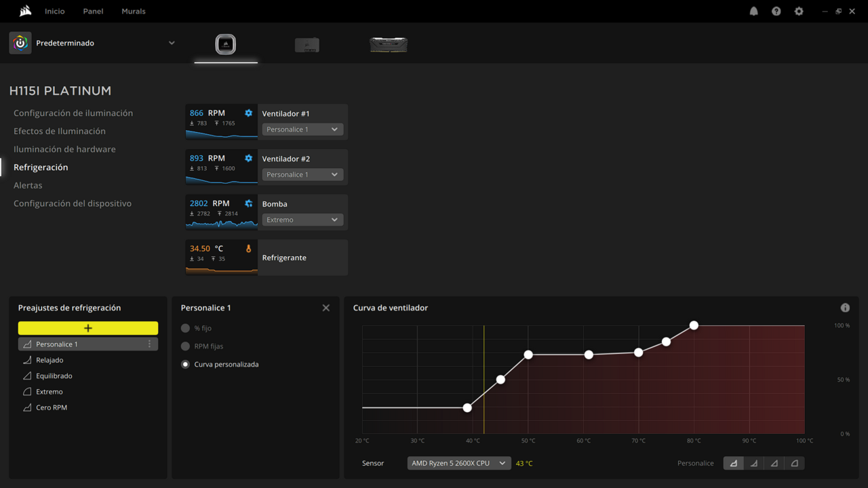Click the Corsair sail logo icon

coord(26,11)
